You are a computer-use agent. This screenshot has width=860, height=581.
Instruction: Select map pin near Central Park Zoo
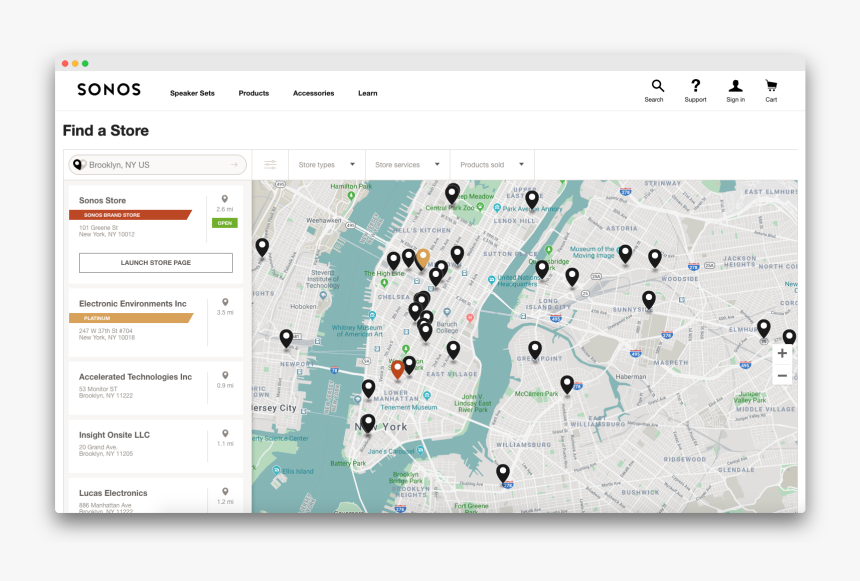point(452,193)
